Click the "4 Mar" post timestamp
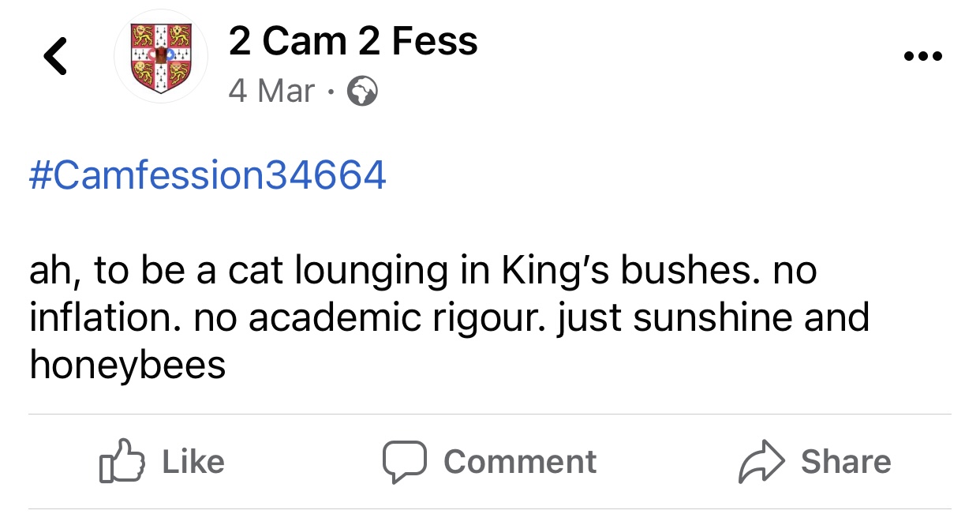 (272, 92)
